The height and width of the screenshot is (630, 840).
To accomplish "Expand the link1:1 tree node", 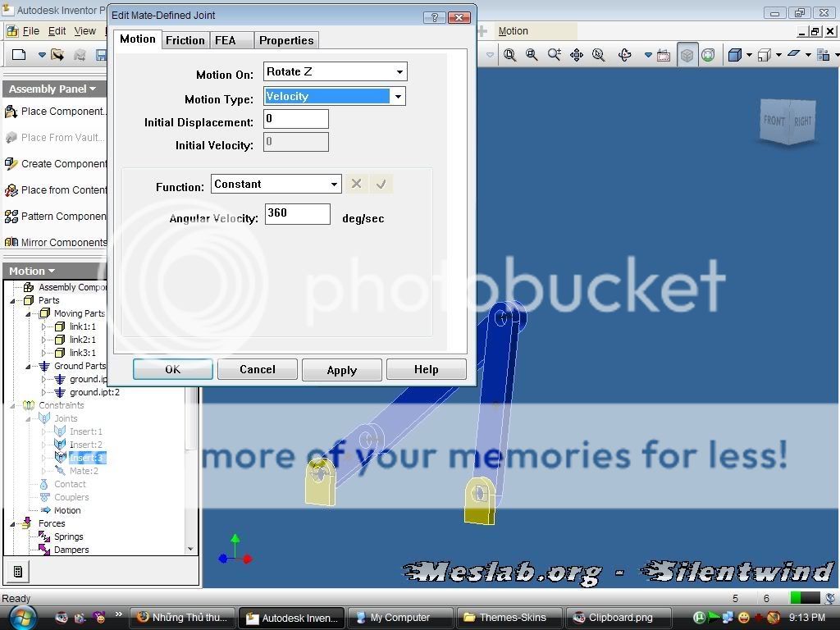I will coord(44,326).
